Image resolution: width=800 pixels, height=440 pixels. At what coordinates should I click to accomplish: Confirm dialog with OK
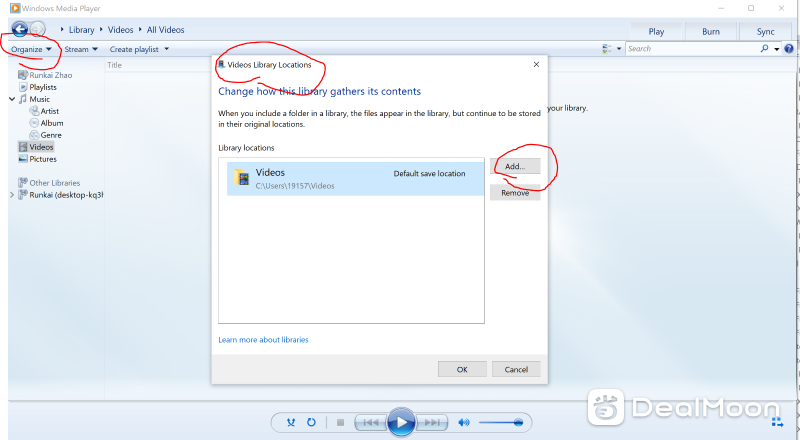(x=462, y=370)
